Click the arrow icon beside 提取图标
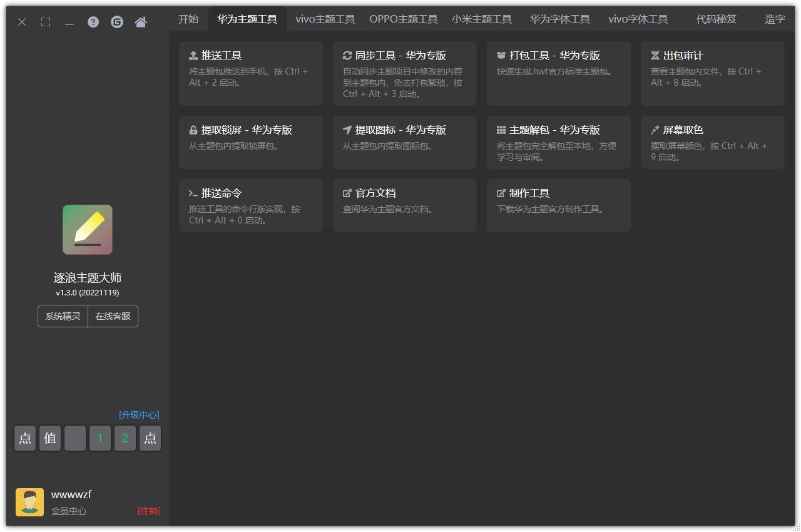 coord(347,130)
